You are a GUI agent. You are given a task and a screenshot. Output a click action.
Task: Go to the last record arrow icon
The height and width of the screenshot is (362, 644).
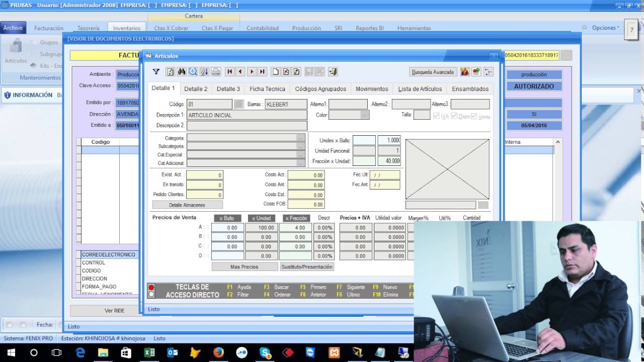262,72
